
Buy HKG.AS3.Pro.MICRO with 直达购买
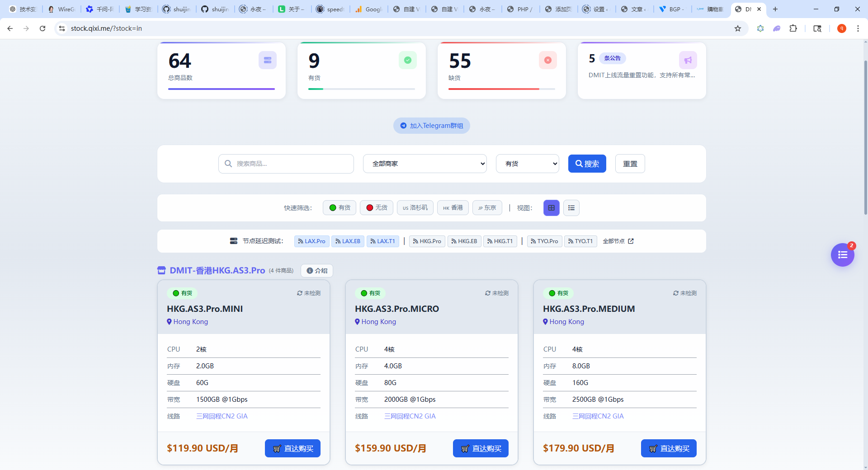click(481, 448)
